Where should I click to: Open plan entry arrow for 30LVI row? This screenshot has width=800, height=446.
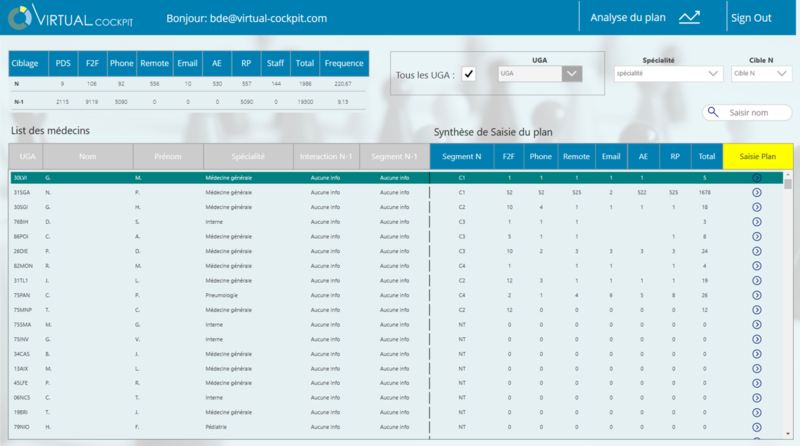757,177
